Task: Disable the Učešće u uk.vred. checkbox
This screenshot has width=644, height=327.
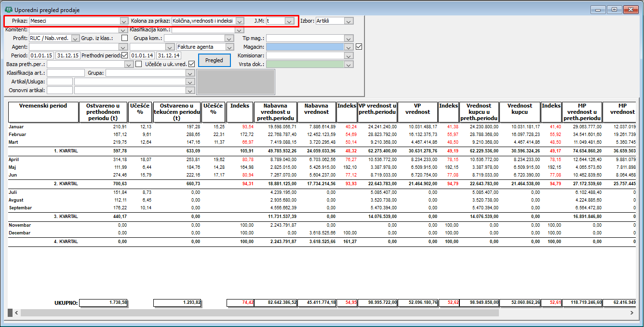Action: point(191,64)
